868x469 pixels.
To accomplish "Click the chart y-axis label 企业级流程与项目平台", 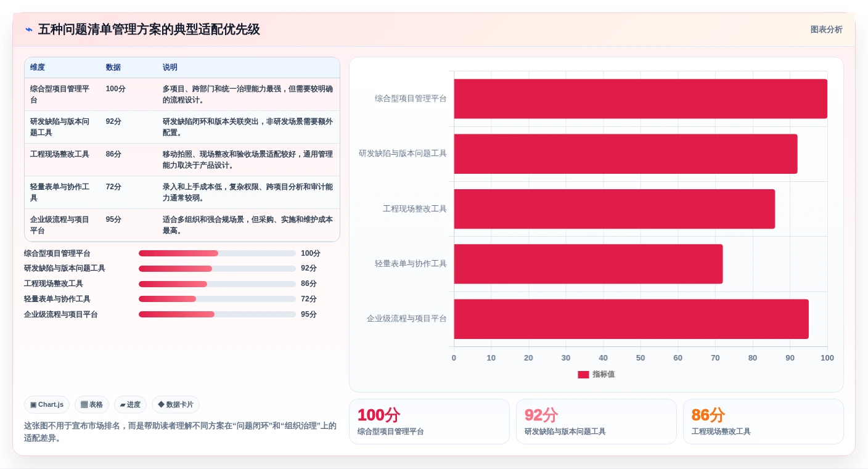I will (x=407, y=319).
